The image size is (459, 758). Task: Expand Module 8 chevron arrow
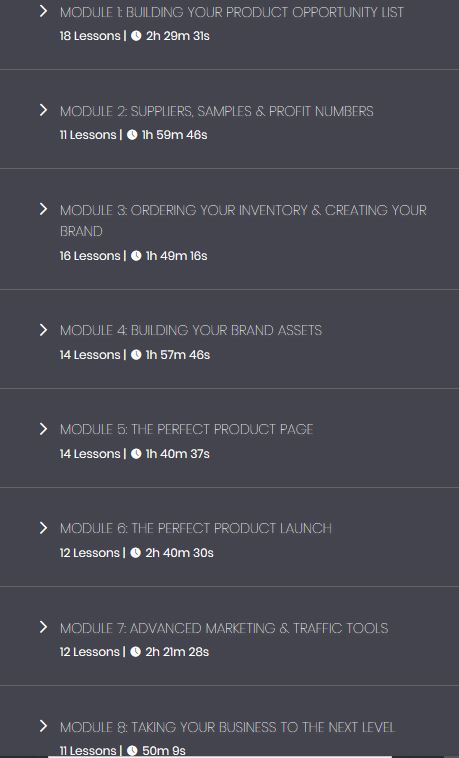click(44, 726)
